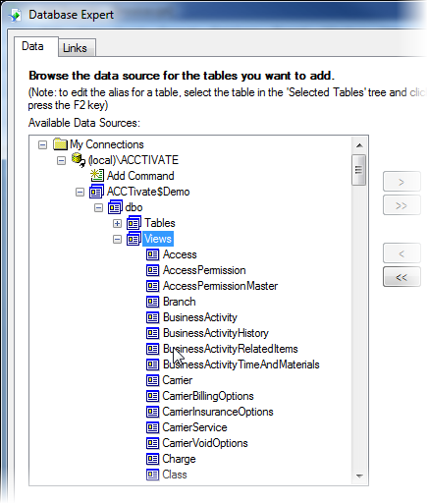Click the (local)\ACCTIVATE server connection icon
Image resolution: width=428 pixels, height=504 pixels.
[x=79, y=160]
